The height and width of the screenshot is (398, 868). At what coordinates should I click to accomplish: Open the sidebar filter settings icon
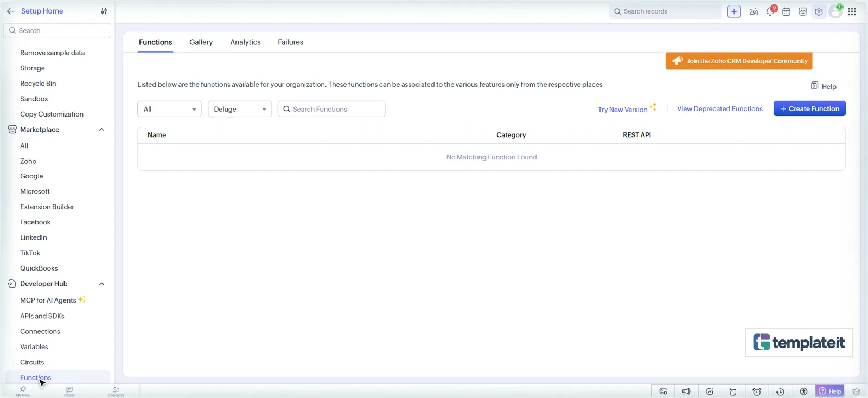click(104, 11)
